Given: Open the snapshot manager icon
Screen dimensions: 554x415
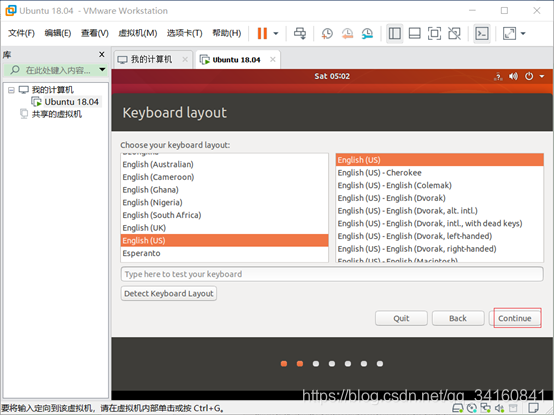Looking at the screenshot, I should pyautogui.click(x=367, y=34).
